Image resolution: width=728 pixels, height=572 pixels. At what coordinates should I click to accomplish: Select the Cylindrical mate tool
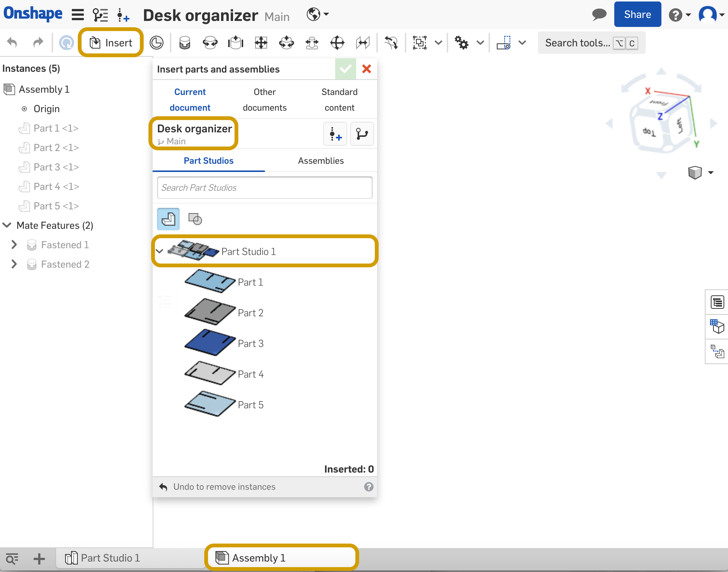coord(287,43)
